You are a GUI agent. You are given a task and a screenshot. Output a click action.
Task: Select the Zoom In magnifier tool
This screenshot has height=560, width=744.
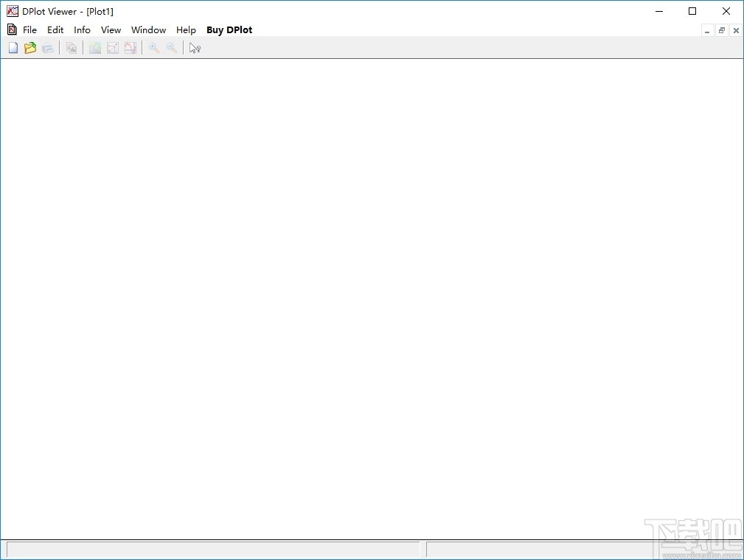click(x=153, y=47)
